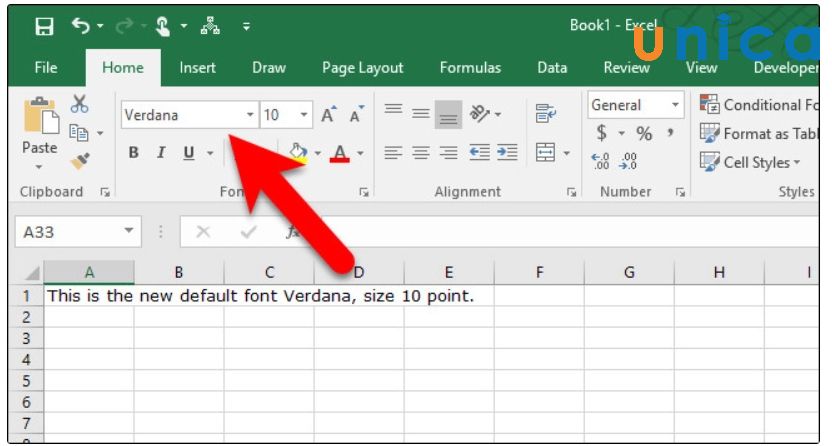832x446 pixels.
Task: Merge and center cells
Action: point(545,153)
